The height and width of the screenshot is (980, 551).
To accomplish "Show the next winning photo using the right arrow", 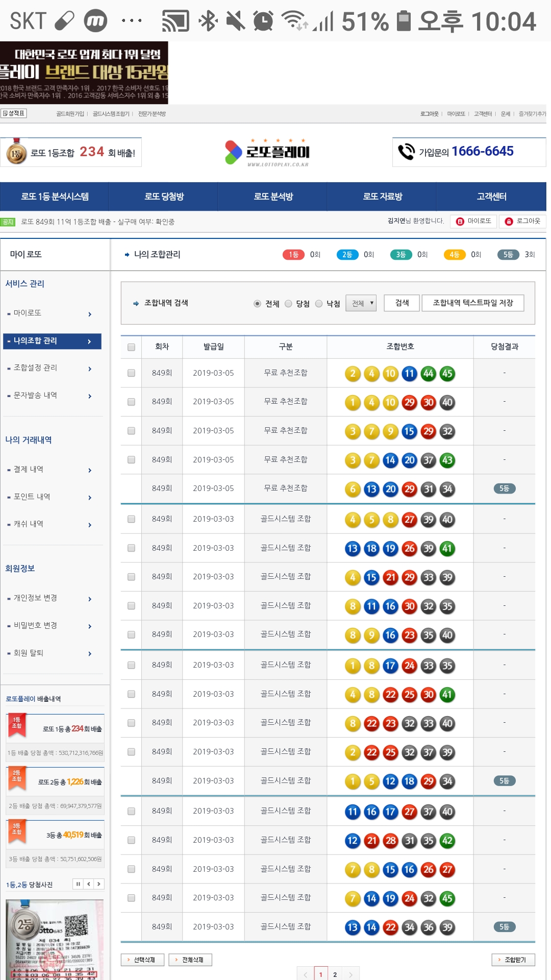I will click(x=98, y=884).
